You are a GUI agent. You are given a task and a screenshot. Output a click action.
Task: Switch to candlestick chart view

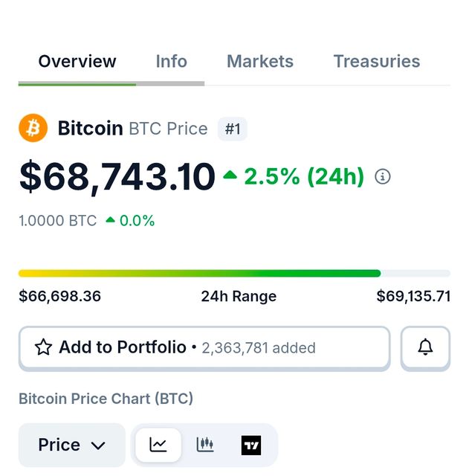[x=205, y=445]
